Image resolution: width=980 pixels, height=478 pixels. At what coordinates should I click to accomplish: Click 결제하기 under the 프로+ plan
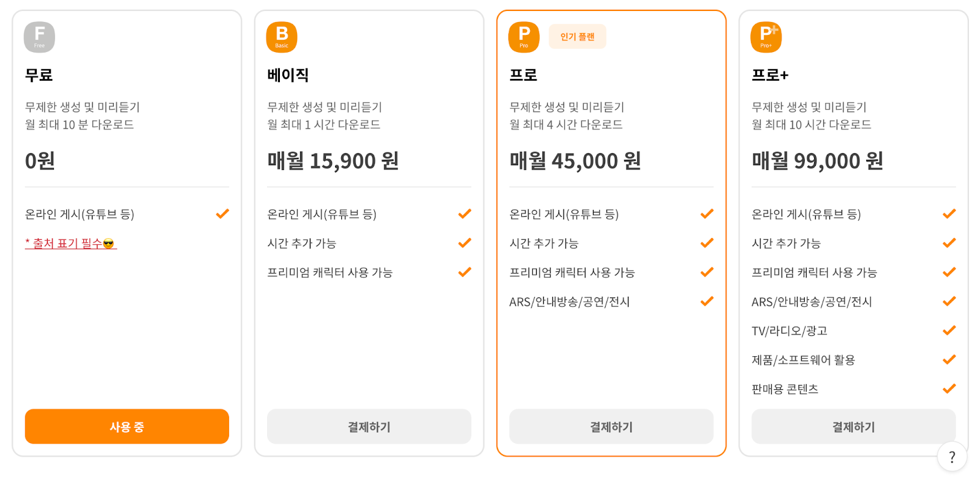point(853,427)
